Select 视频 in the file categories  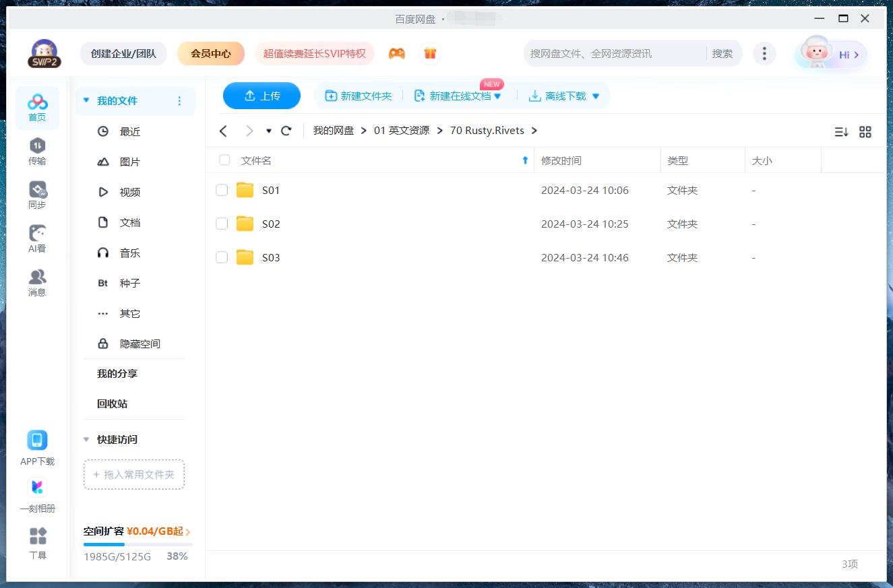pos(130,192)
